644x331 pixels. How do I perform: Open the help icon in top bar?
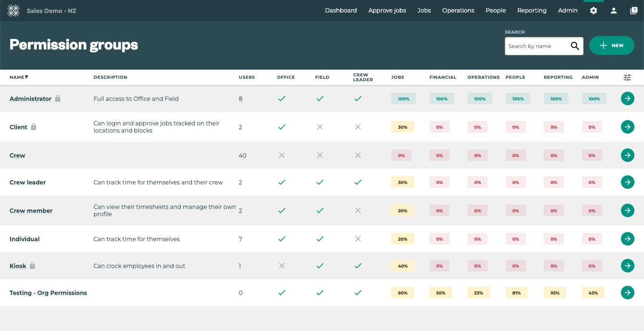coord(632,10)
